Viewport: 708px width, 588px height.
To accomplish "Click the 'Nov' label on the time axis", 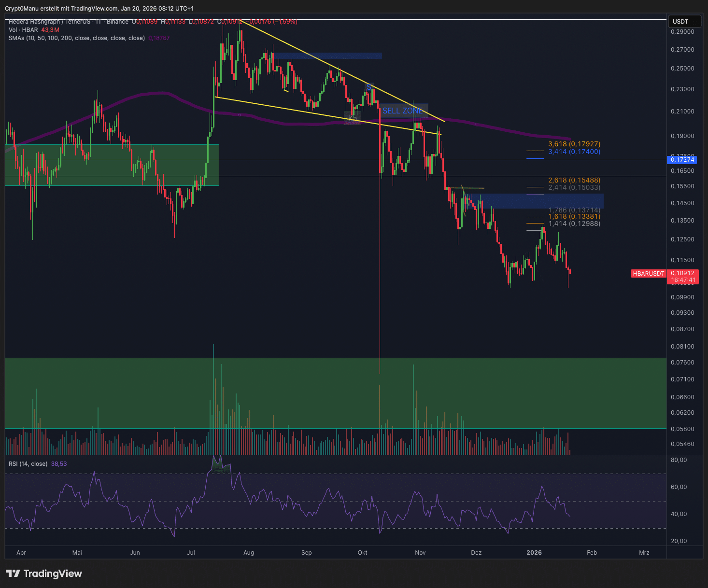I will point(420,553).
